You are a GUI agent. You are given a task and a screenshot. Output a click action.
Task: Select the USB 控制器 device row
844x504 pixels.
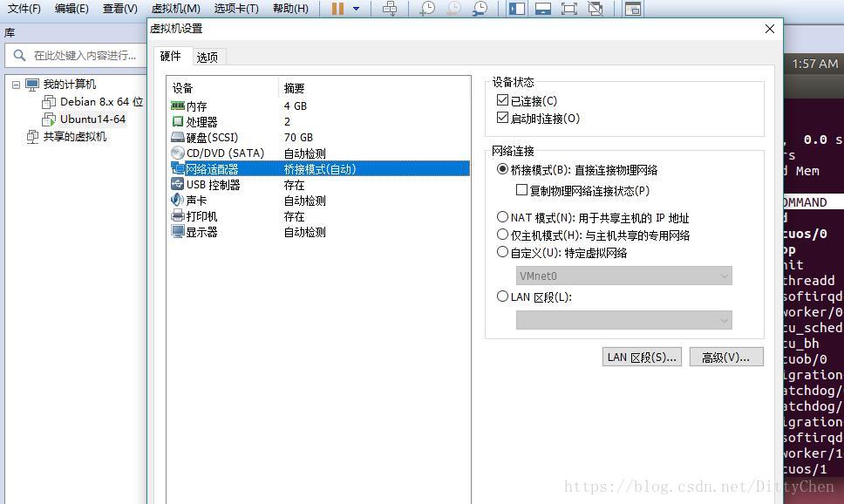(320, 185)
